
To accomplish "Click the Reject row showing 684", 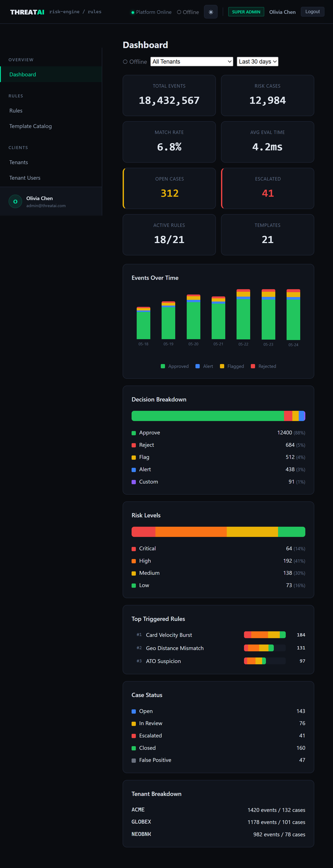I will [x=218, y=445].
